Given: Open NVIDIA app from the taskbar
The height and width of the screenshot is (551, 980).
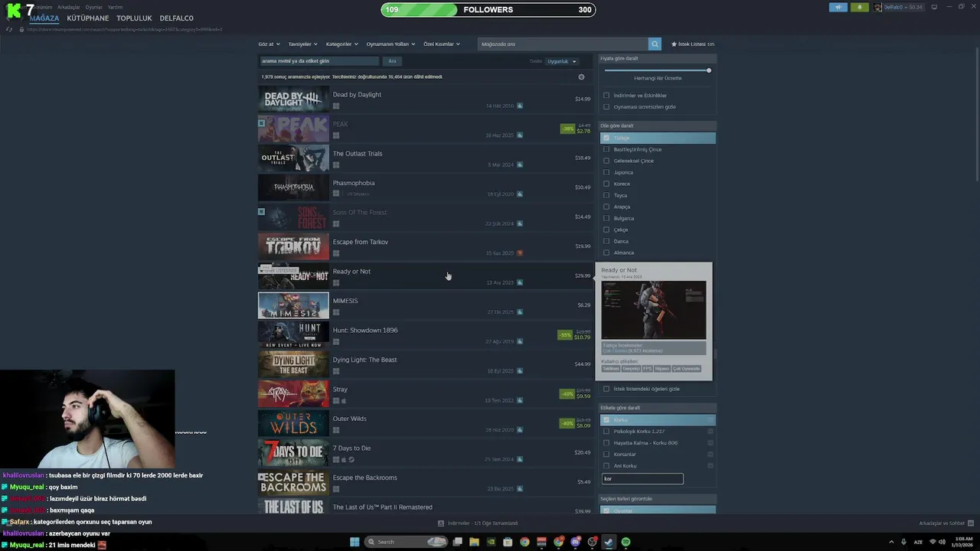Looking at the screenshot, I should pos(491,542).
